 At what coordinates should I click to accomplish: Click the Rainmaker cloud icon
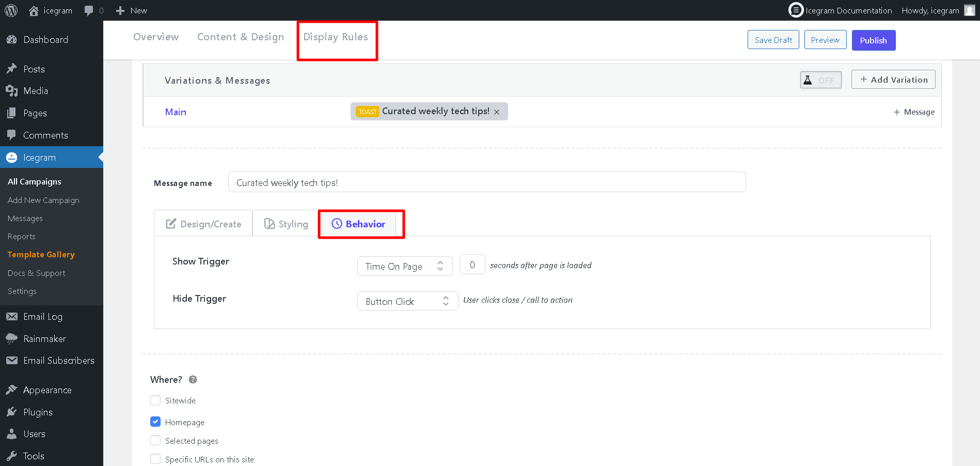coord(12,339)
